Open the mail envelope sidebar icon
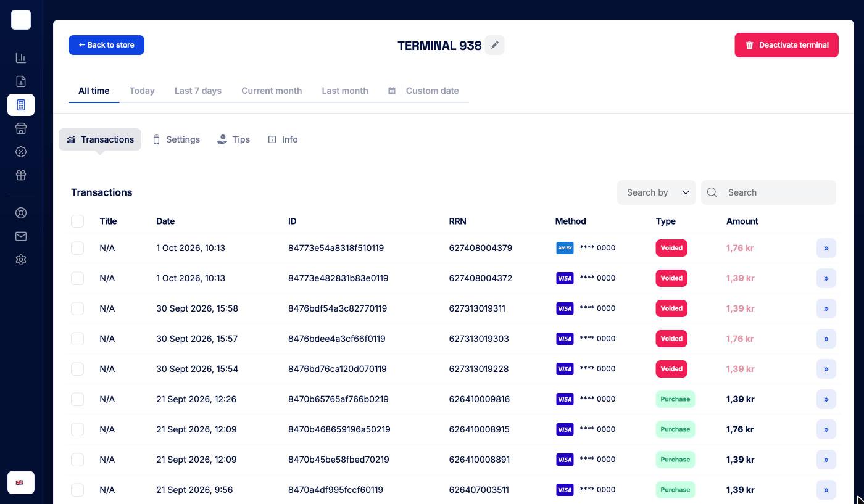864x504 pixels. click(20, 236)
